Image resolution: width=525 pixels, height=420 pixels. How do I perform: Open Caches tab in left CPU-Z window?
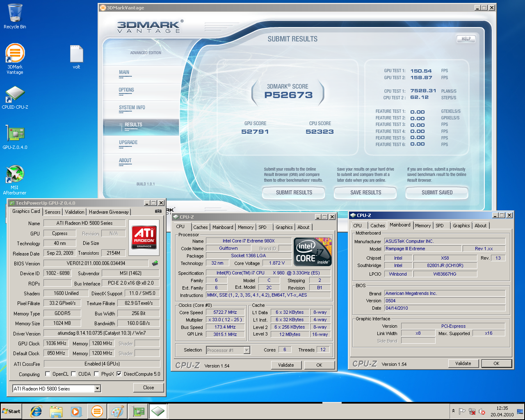coord(201,227)
